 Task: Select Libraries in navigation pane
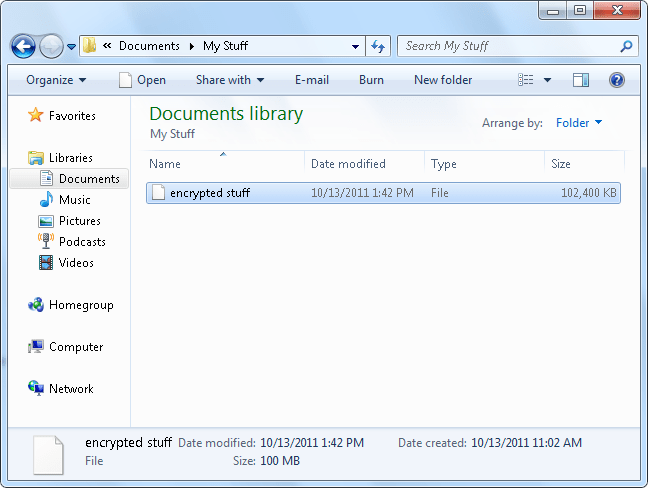pyautogui.click(x=71, y=158)
